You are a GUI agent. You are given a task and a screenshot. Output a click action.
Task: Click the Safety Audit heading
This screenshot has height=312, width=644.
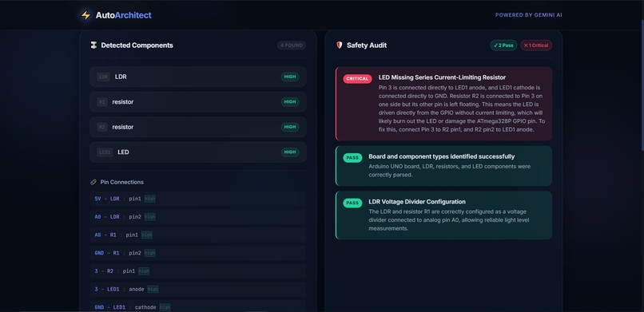pos(367,45)
